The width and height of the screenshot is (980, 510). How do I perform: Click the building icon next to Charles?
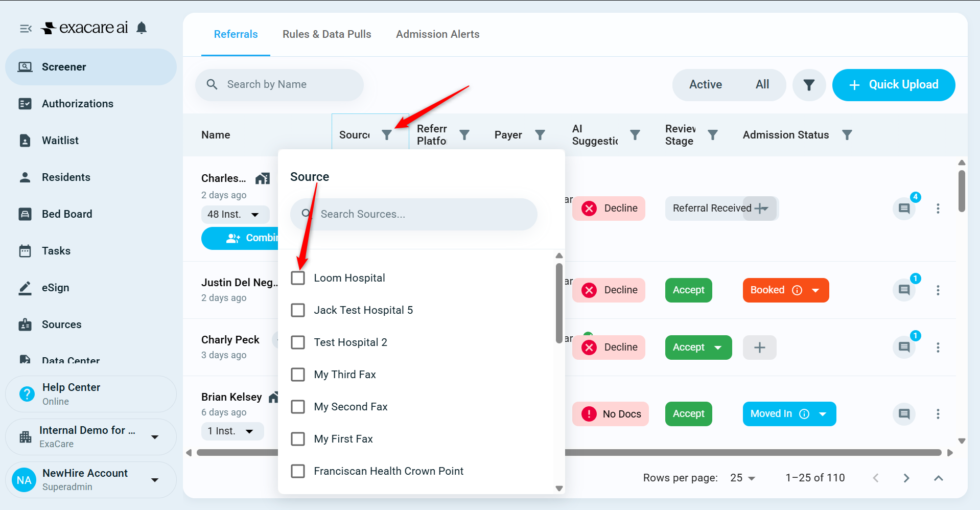point(263,178)
